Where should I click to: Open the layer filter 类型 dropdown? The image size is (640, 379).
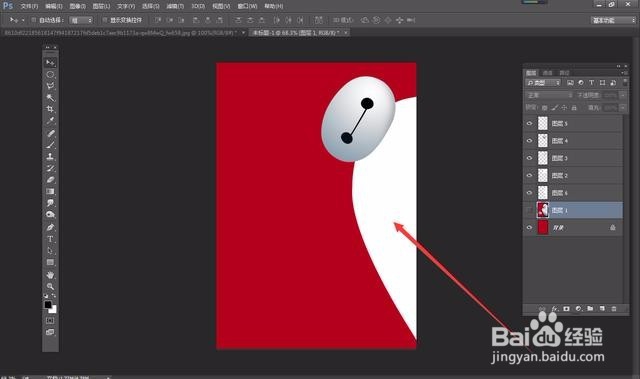tap(543, 83)
